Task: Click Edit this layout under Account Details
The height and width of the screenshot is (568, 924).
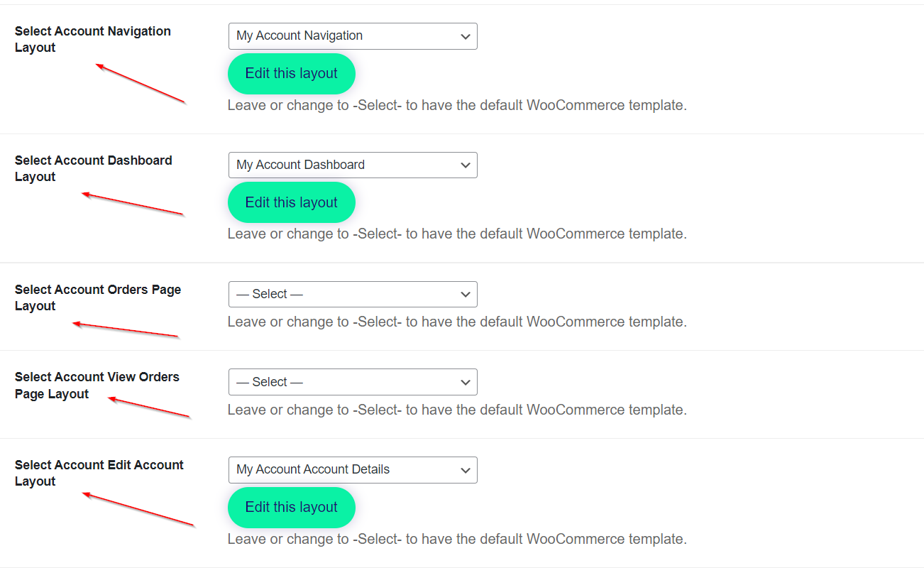Action: click(291, 508)
